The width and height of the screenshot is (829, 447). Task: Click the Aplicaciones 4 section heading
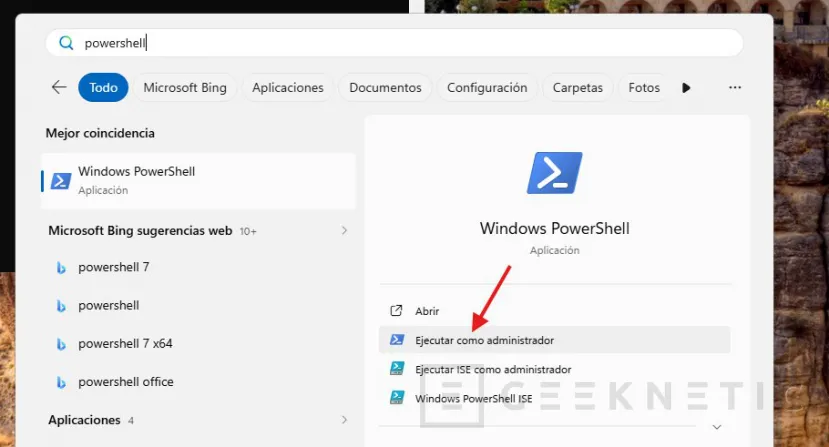coord(91,420)
